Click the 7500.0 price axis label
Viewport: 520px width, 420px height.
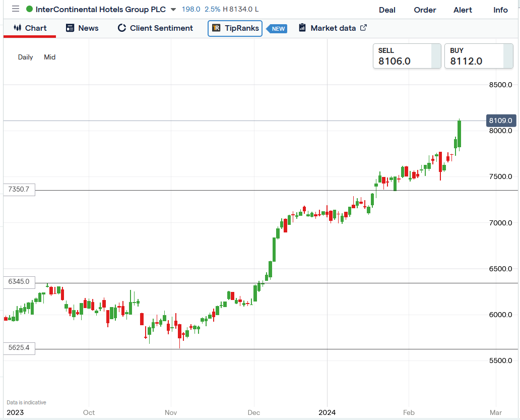(500, 176)
